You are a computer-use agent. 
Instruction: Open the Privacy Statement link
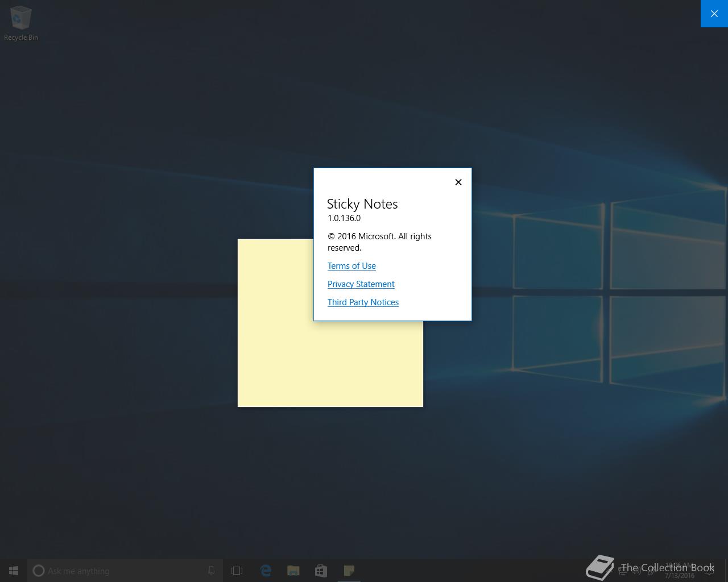(361, 284)
